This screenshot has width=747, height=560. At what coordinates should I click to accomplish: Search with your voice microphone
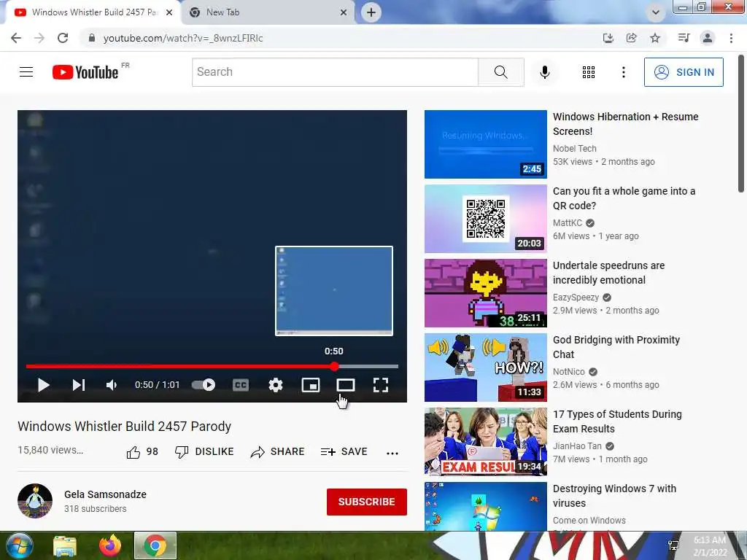pos(544,72)
